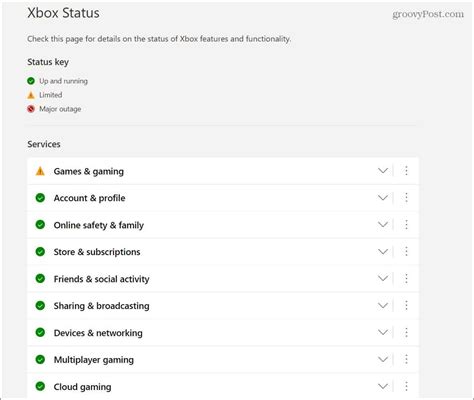Click the groovyPost.com watermark

click(428, 14)
